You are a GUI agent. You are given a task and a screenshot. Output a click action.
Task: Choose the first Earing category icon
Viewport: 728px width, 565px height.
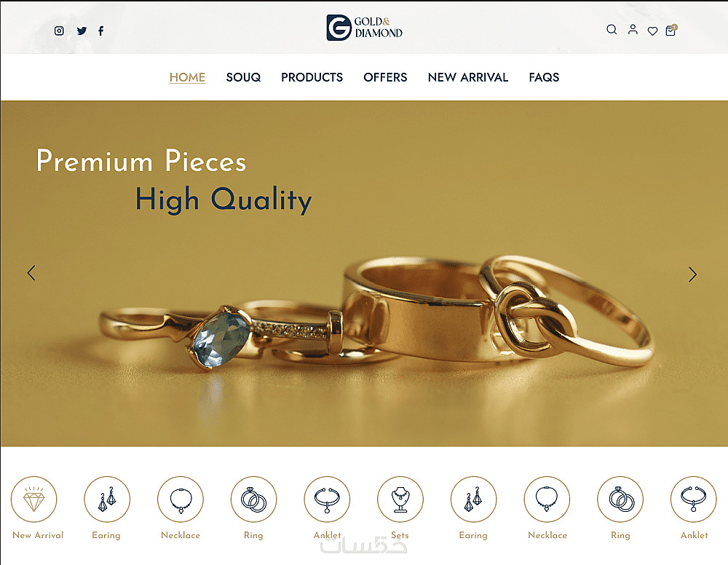107,499
